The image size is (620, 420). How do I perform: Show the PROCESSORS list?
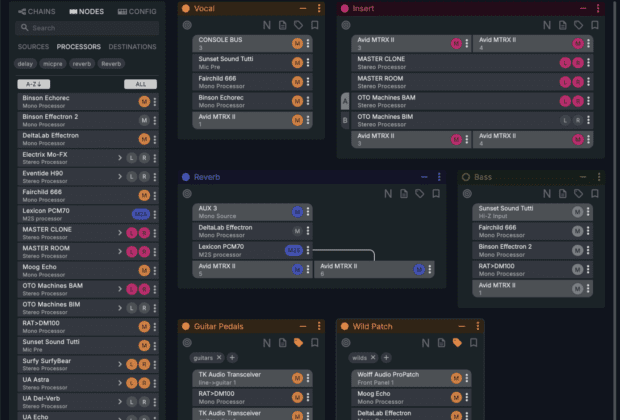click(x=79, y=47)
